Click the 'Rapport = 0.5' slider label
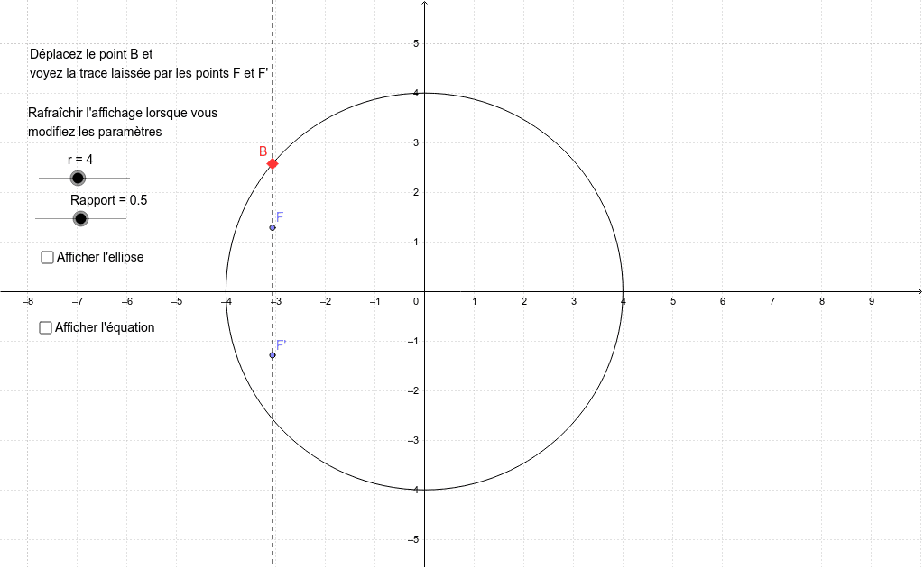Screen dimensions: 924x569 (x=109, y=200)
